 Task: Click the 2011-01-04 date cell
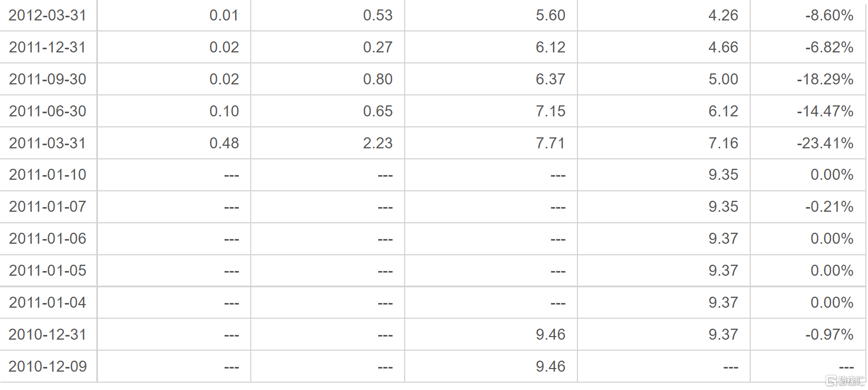pyautogui.click(x=48, y=302)
